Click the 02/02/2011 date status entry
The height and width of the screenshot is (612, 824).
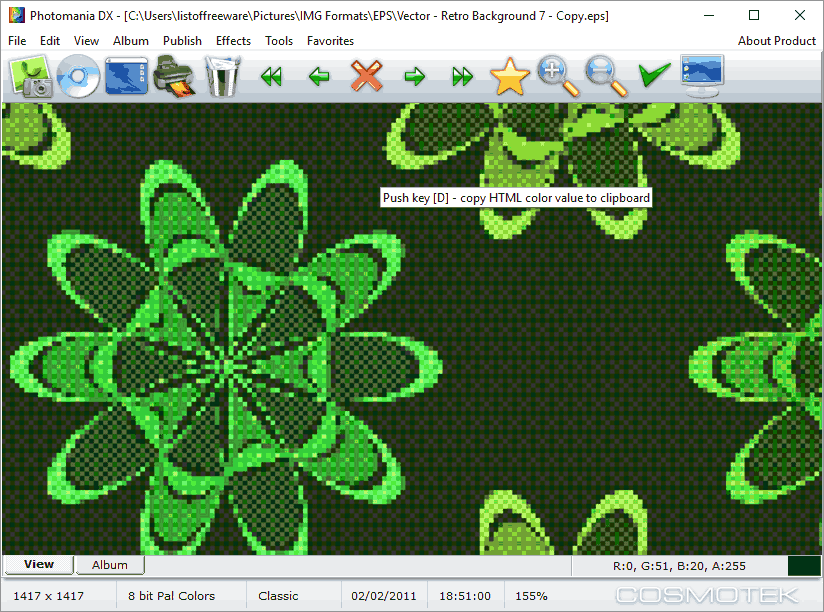[x=384, y=596]
